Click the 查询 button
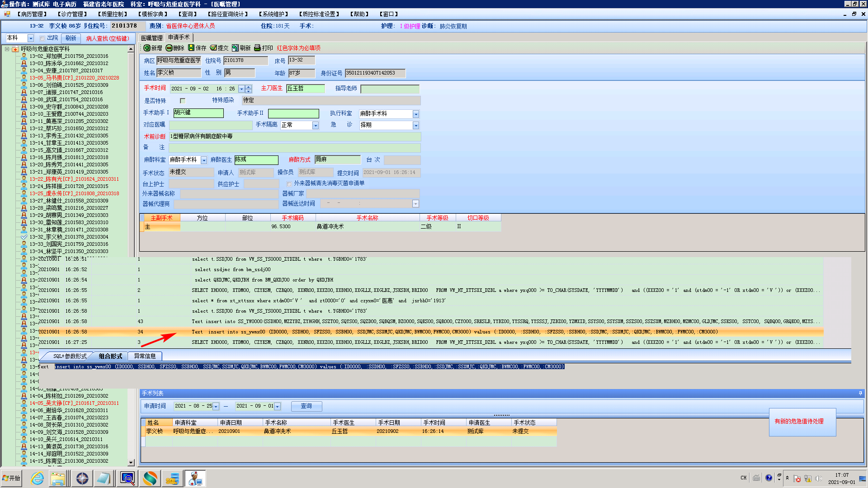The image size is (868, 488). (307, 406)
